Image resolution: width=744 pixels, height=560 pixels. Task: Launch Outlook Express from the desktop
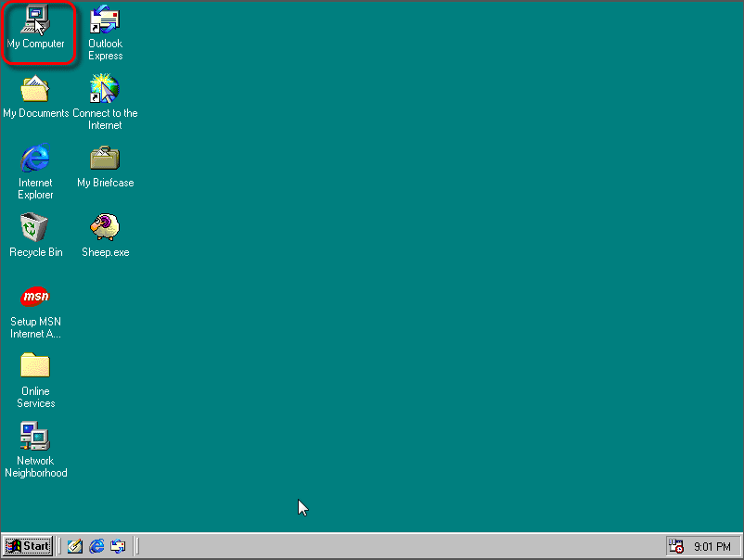point(104,19)
